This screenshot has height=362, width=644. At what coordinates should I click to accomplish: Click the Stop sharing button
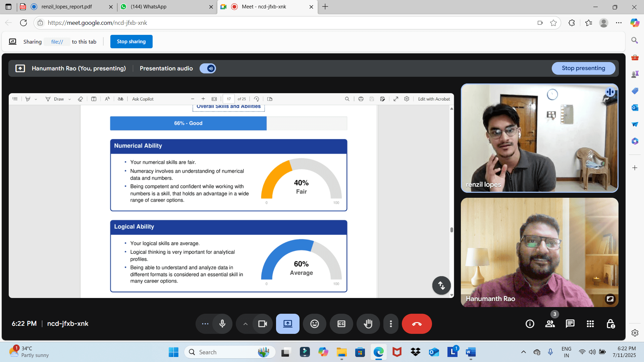[x=131, y=42]
